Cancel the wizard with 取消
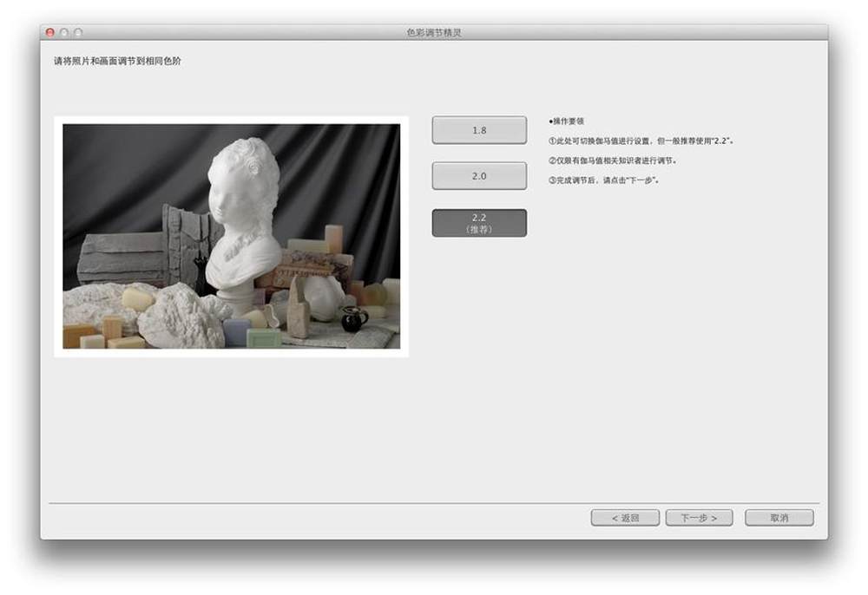 click(x=779, y=518)
